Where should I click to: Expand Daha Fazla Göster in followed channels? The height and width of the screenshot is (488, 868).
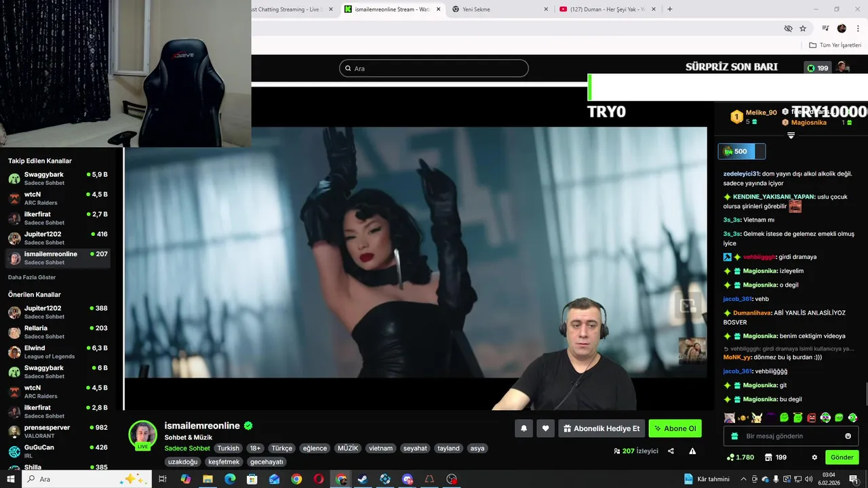tap(32, 277)
